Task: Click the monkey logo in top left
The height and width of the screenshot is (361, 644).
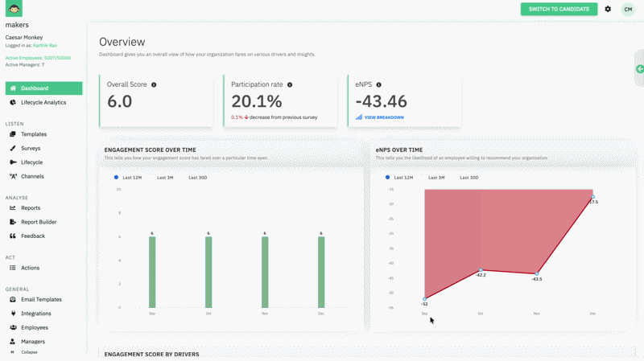Action: [x=14, y=10]
